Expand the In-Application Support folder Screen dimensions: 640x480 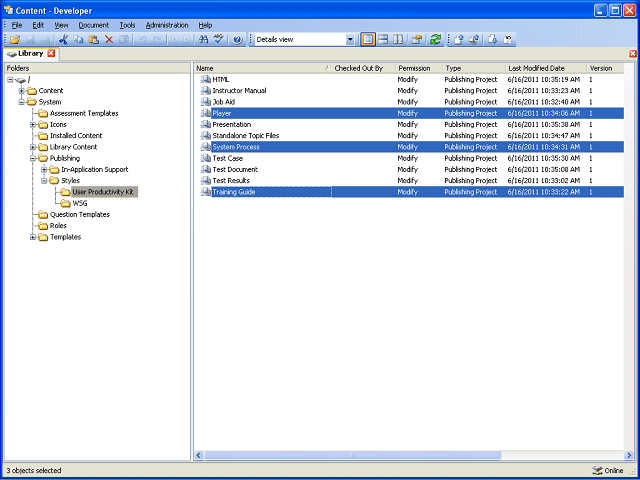point(44,169)
